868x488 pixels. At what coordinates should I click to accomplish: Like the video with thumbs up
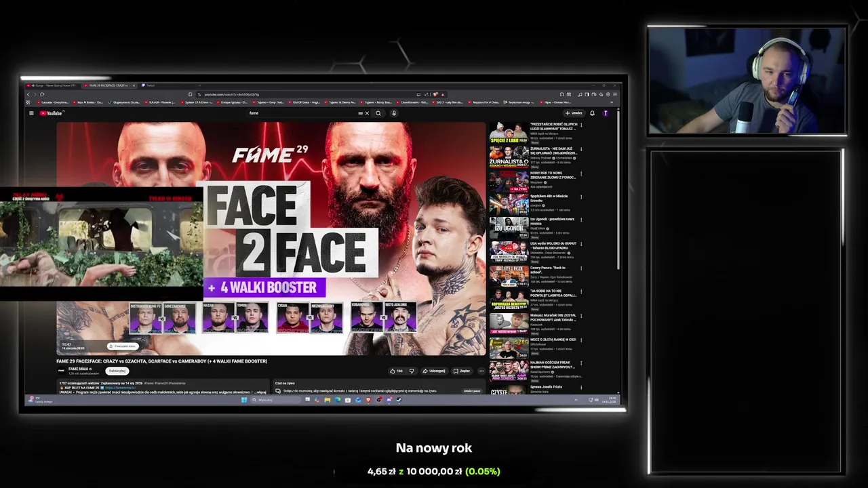point(396,371)
